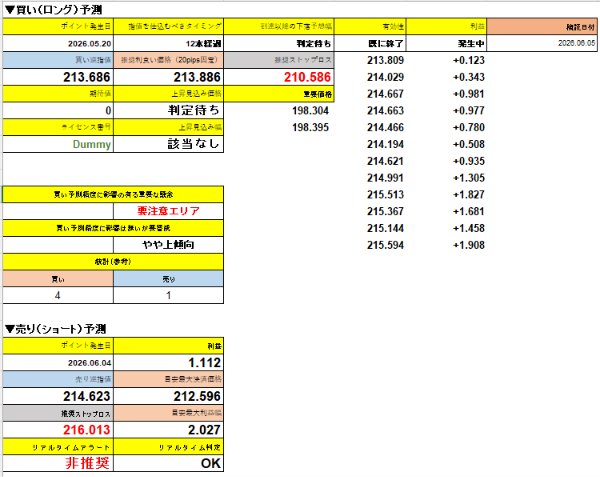Select the sell count cell showing 1
The width and height of the screenshot is (600, 477).
coord(169,295)
